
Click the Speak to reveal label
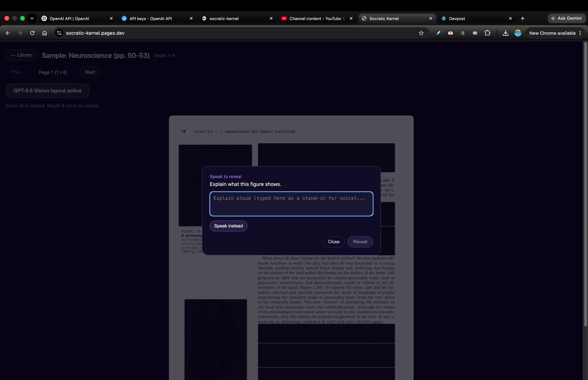click(x=226, y=176)
